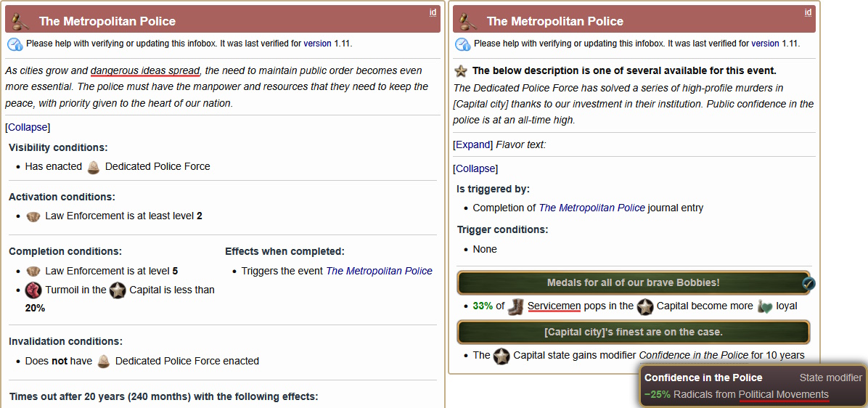Follow The Metropolitan Police journal entry link
This screenshot has height=408, width=868.
[591, 208]
